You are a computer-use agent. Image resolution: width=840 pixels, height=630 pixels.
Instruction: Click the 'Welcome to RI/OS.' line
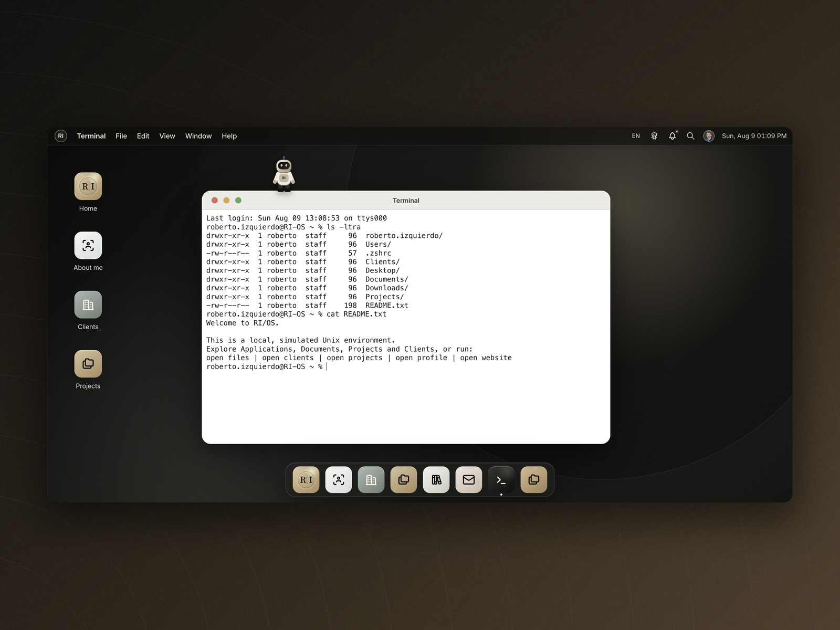click(x=243, y=323)
